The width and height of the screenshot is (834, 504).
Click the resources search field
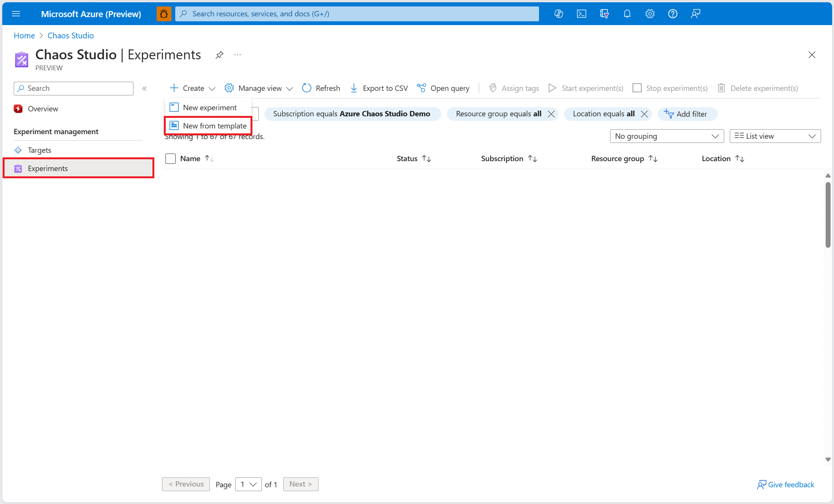357,14
